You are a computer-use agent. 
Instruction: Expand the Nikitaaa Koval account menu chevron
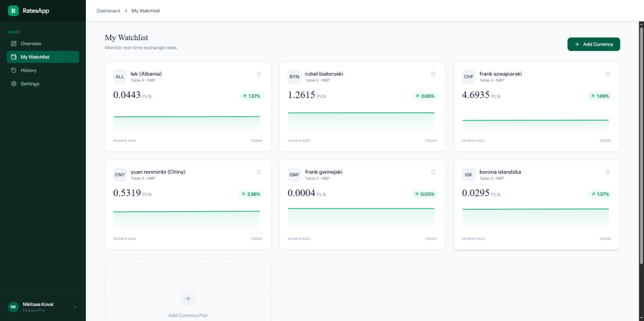(x=75, y=307)
